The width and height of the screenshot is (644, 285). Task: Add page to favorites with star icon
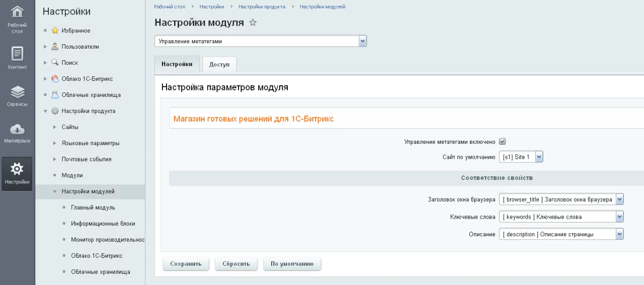pos(253,23)
